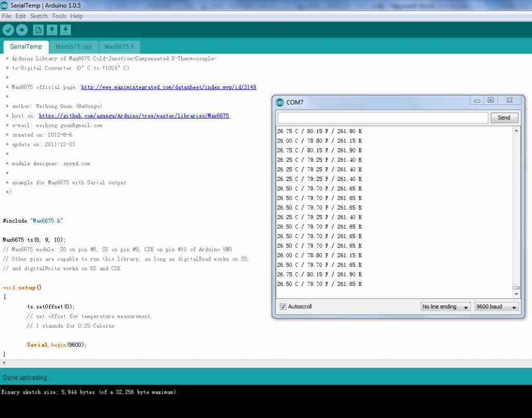Maximize the COM7 serial monitor window
The height and width of the screenshot is (418, 532).
(490, 100)
